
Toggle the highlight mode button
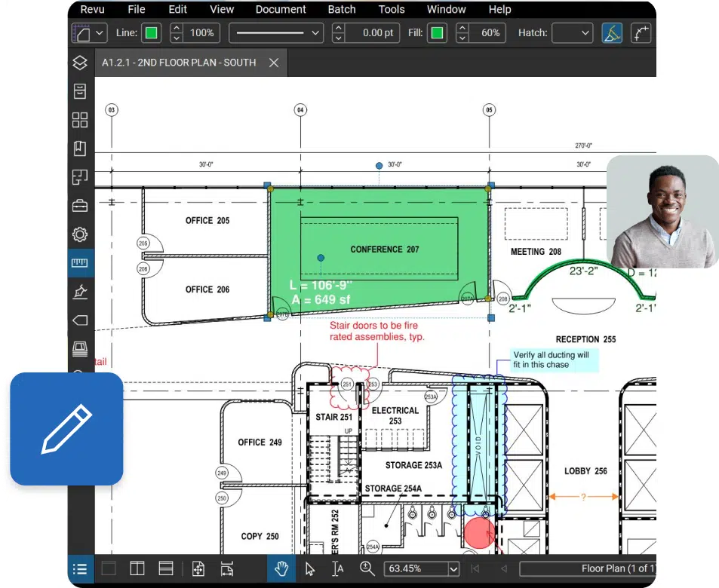click(x=612, y=33)
